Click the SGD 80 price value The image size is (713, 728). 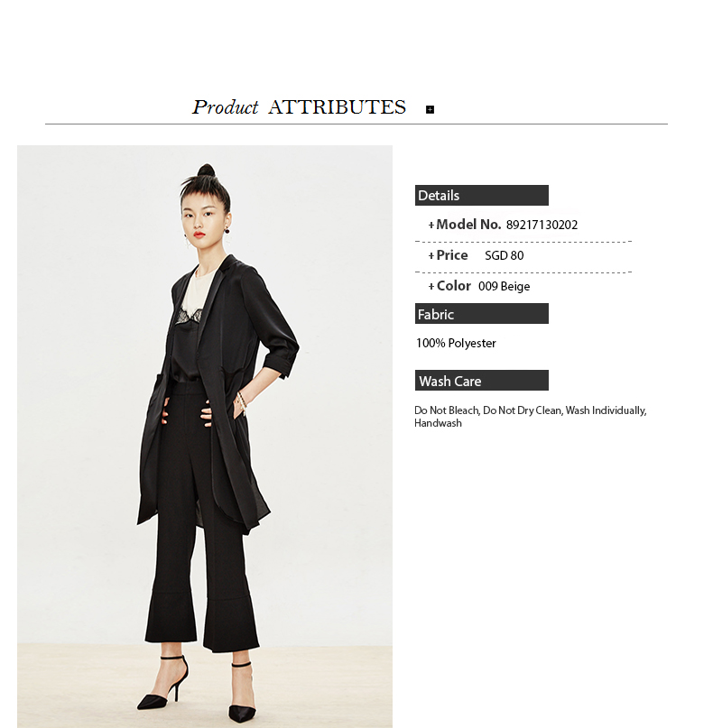pos(504,255)
